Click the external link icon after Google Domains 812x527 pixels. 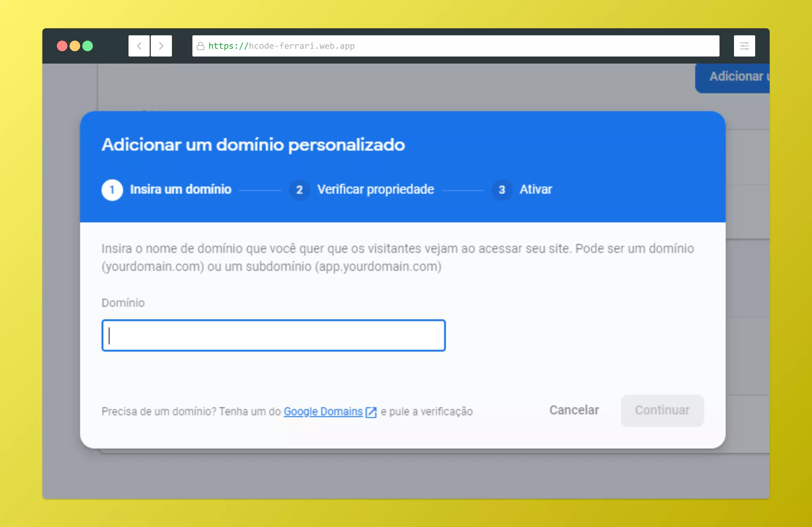371,412
